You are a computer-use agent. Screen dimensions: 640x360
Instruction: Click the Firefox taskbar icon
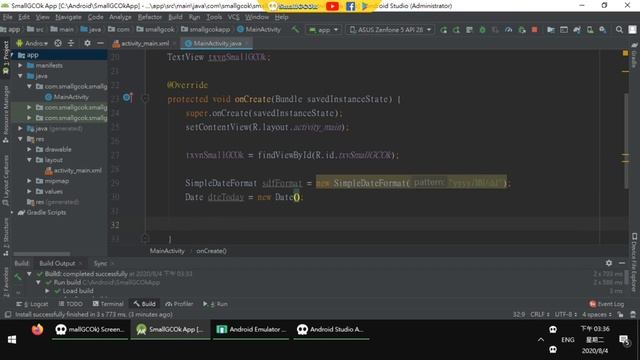point(38,329)
